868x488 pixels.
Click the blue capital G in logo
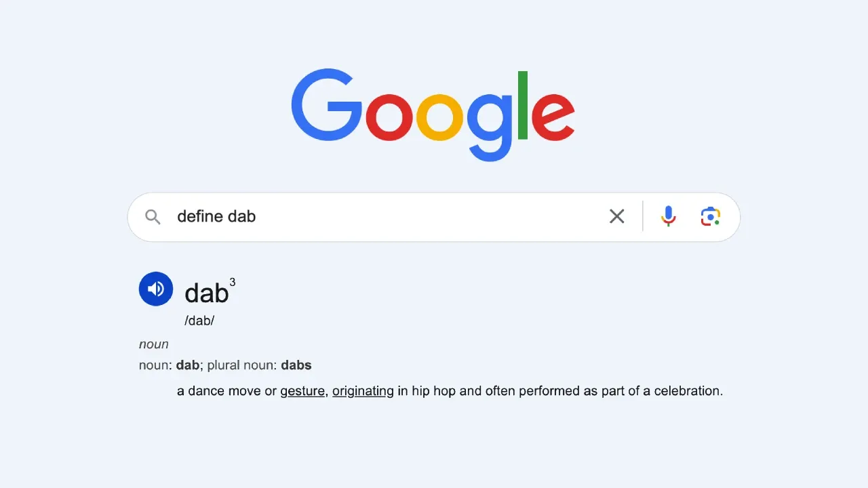point(327,108)
